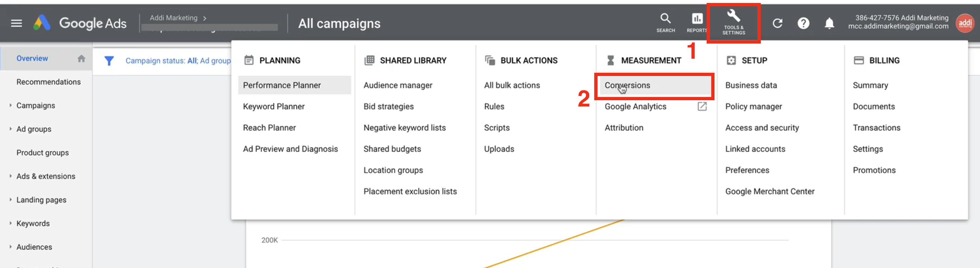The height and width of the screenshot is (268, 980).
Task: Click the external link icon beside Google Analytics
Action: [x=702, y=106]
